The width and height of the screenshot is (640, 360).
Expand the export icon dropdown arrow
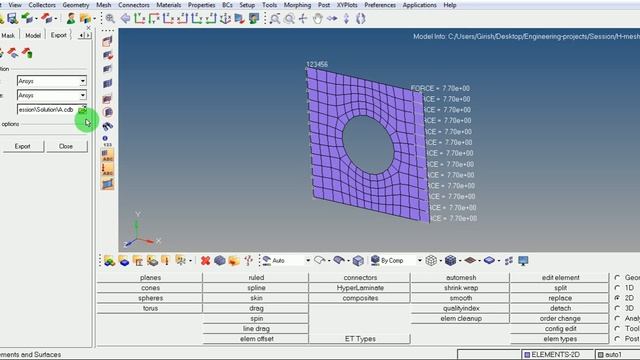[x=56, y=19]
